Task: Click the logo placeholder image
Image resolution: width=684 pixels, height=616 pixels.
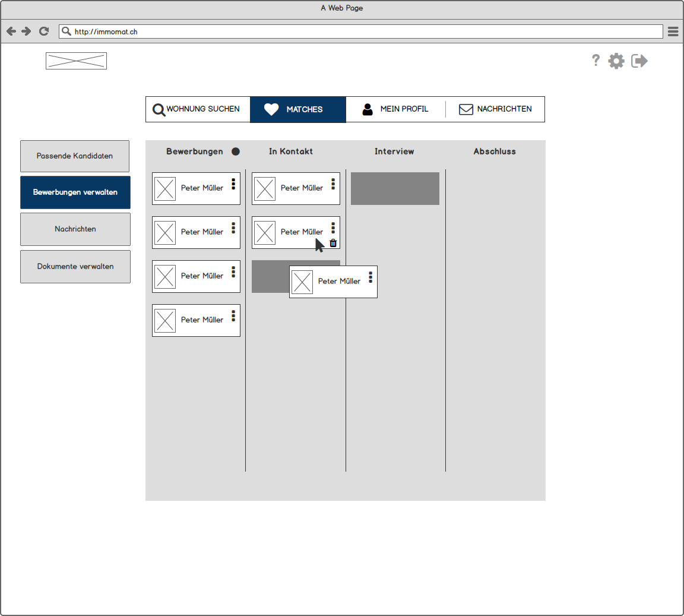Action: coord(76,61)
